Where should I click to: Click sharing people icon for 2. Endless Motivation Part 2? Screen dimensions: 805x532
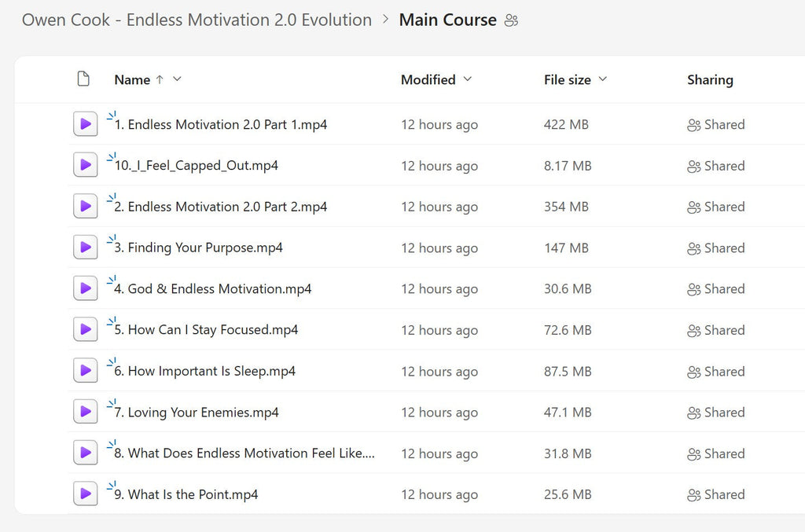(x=693, y=207)
